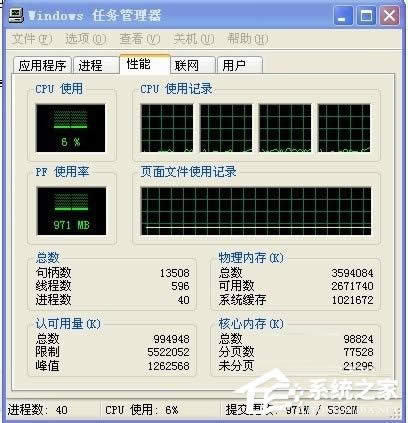Click the 可用数 value 2671740
This screenshot has height=423, width=408.
point(352,286)
